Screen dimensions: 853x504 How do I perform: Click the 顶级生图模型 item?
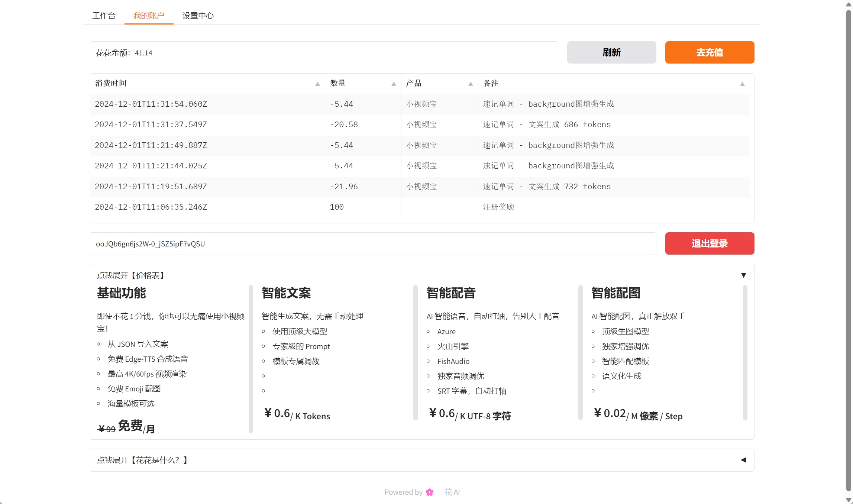coord(626,332)
